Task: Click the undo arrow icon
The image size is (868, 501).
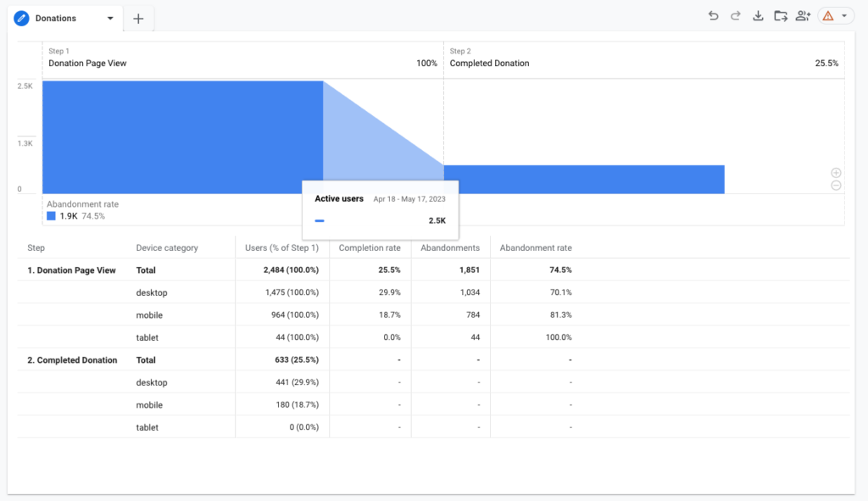Action: coord(713,16)
